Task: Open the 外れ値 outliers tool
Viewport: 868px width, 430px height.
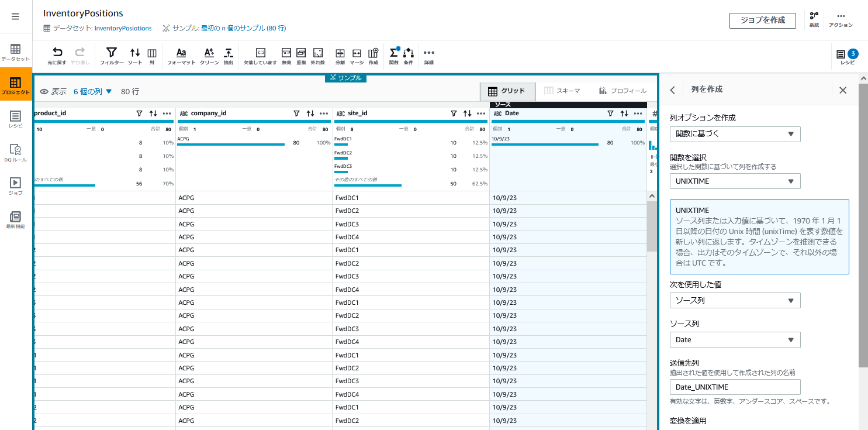Action: pos(318,56)
